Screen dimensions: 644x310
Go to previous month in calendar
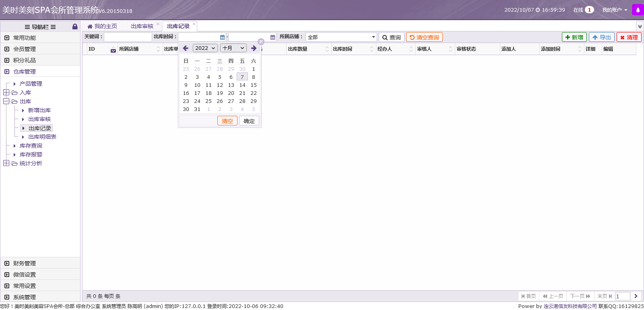(x=186, y=48)
